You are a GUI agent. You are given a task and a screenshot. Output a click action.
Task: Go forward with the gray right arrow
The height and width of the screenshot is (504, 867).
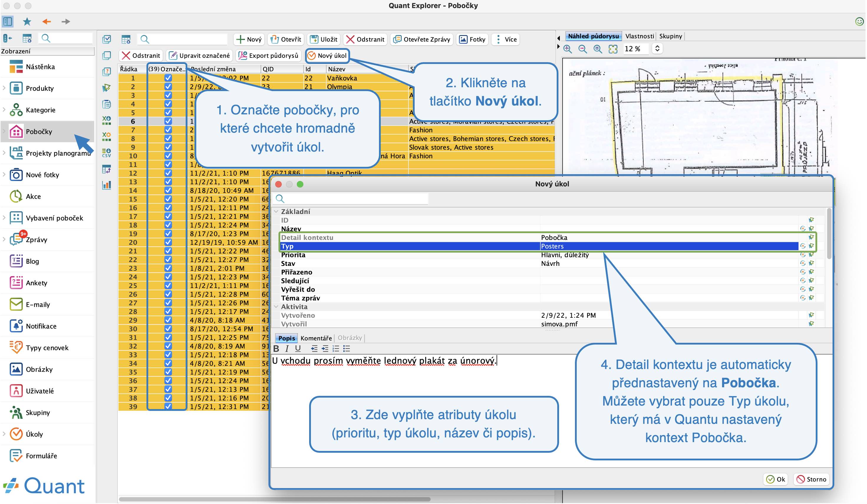click(x=65, y=22)
